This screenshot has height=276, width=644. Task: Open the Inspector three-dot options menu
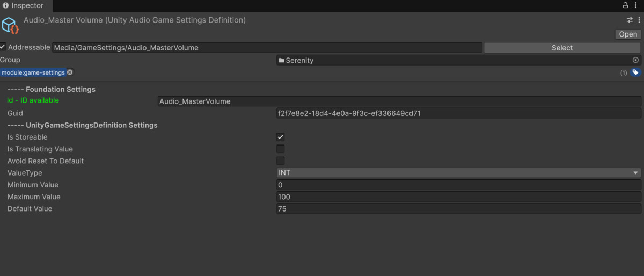636,5
